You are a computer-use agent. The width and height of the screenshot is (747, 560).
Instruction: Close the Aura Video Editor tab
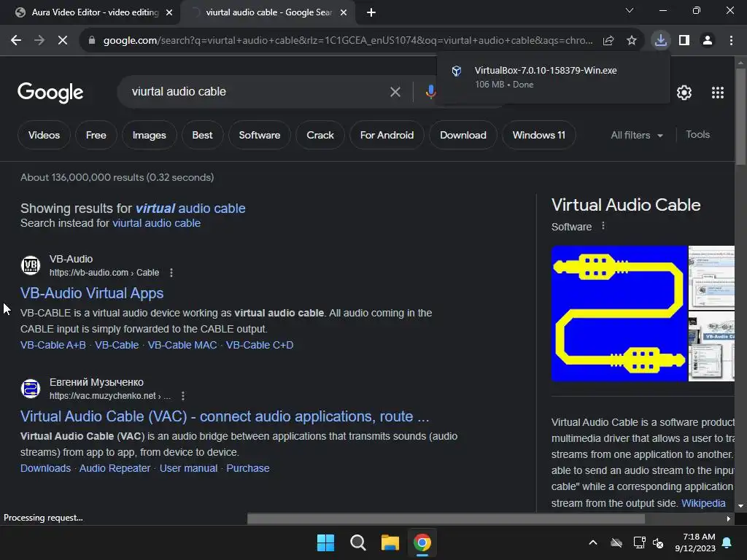click(x=169, y=12)
